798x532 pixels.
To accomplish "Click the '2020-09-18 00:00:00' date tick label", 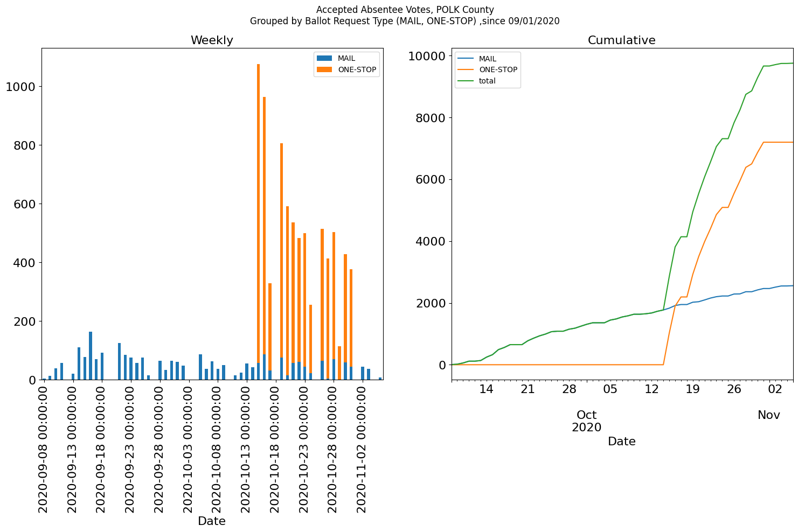I will pyautogui.click(x=102, y=450).
